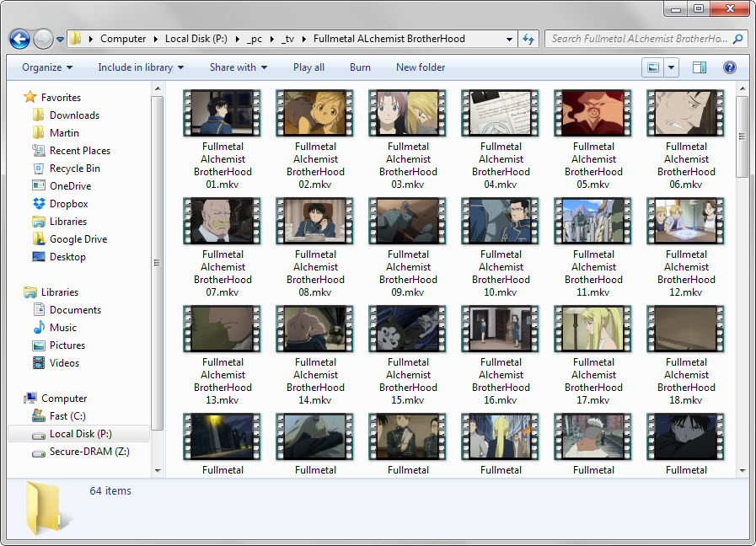Open Help with the question mark icon
Image resolution: width=756 pixels, height=546 pixels.
pyautogui.click(x=730, y=67)
